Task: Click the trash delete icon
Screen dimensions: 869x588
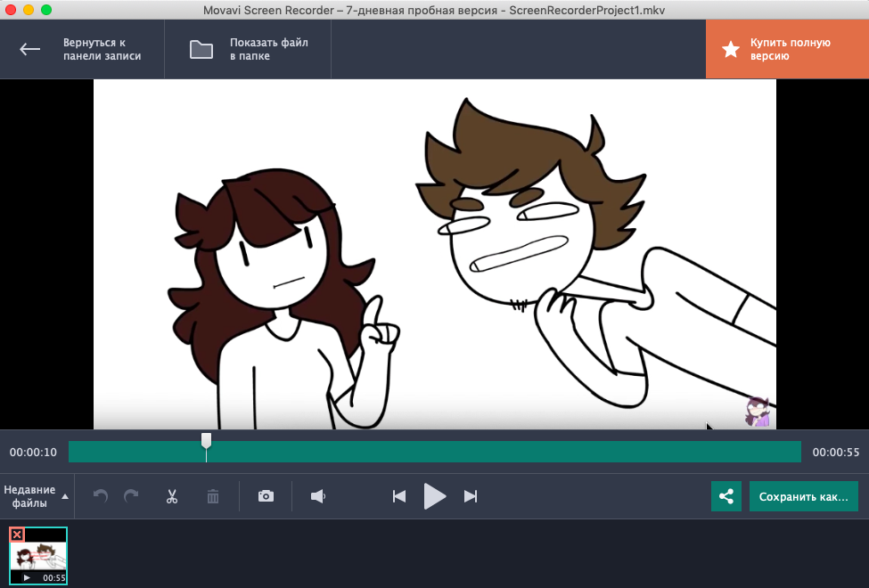Action: [213, 496]
